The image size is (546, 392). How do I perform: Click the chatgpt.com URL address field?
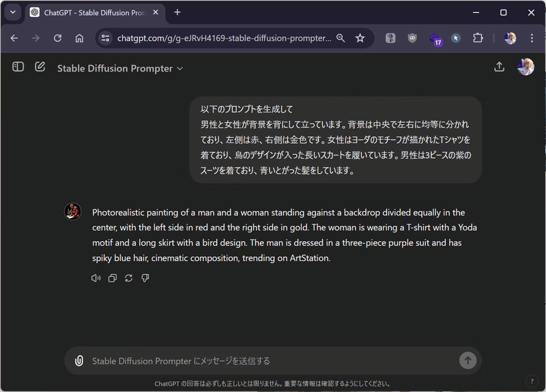point(224,38)
